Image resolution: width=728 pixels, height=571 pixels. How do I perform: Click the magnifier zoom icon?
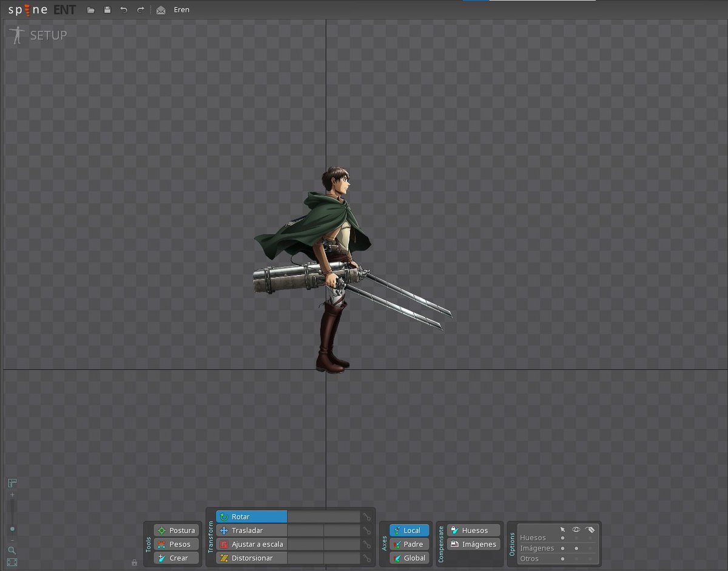(12, 550)
